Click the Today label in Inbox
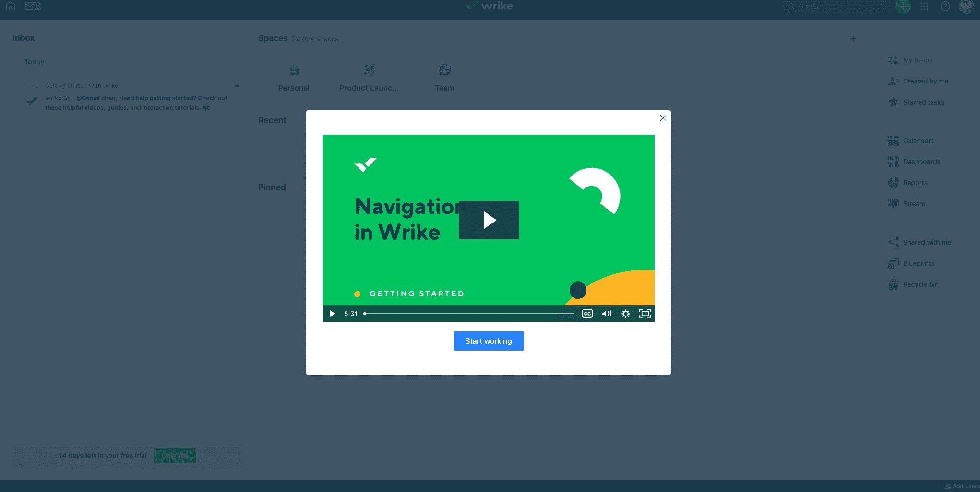 click(x=34, y=62)
